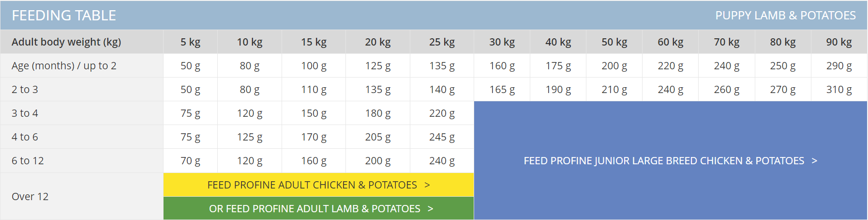Image resolution: width=868 pixels, height=220 pixels.
Task: Select the 40 kg column header
Action: tap(558, 42)
